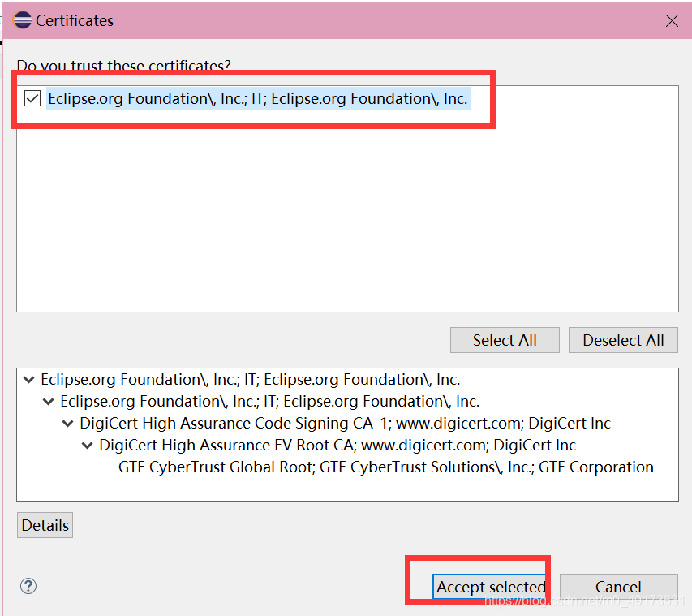This screenshot has height=616, width=692.
Task: Click the Deselect All button
Action: (x=623, y=340)
